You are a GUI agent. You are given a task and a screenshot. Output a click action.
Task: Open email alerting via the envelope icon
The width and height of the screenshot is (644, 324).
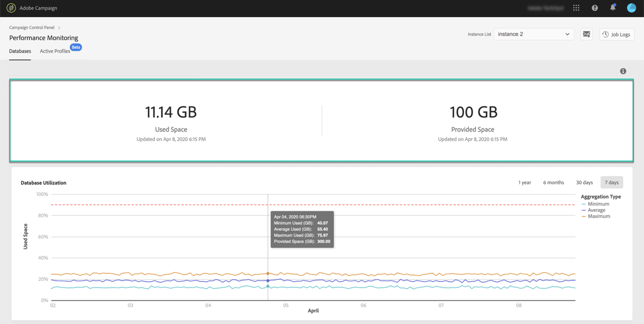[587, 34]
